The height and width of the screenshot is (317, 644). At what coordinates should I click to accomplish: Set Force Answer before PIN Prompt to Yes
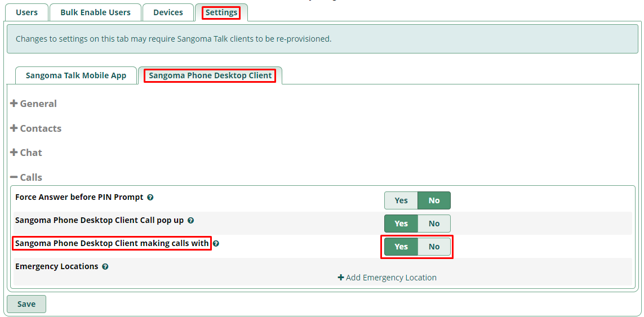(401, 200)
